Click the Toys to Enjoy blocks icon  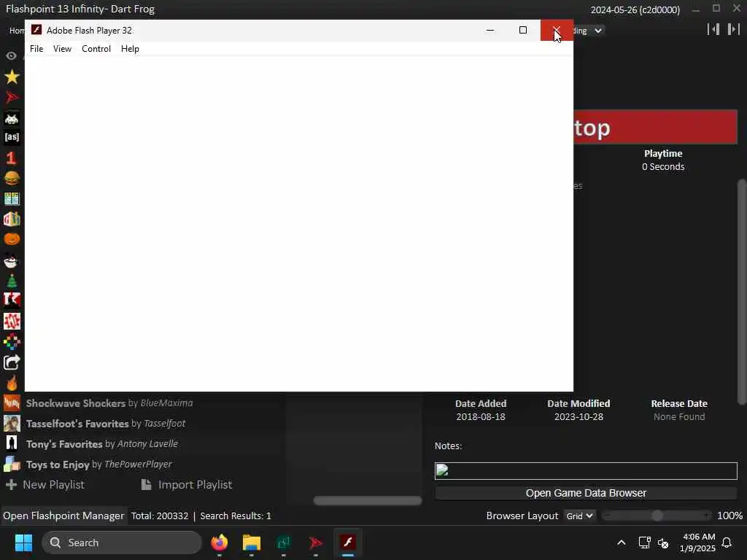(x=12, y=464)
